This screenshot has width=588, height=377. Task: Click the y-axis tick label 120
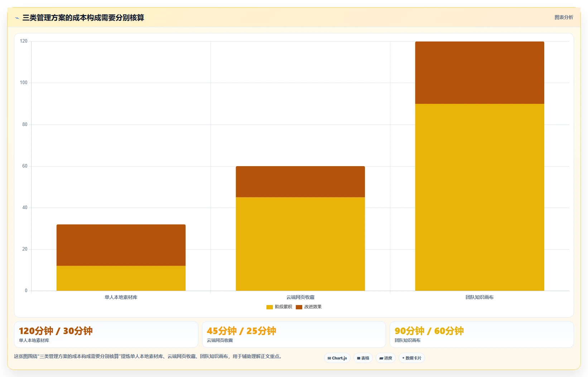tap(24, 41)
